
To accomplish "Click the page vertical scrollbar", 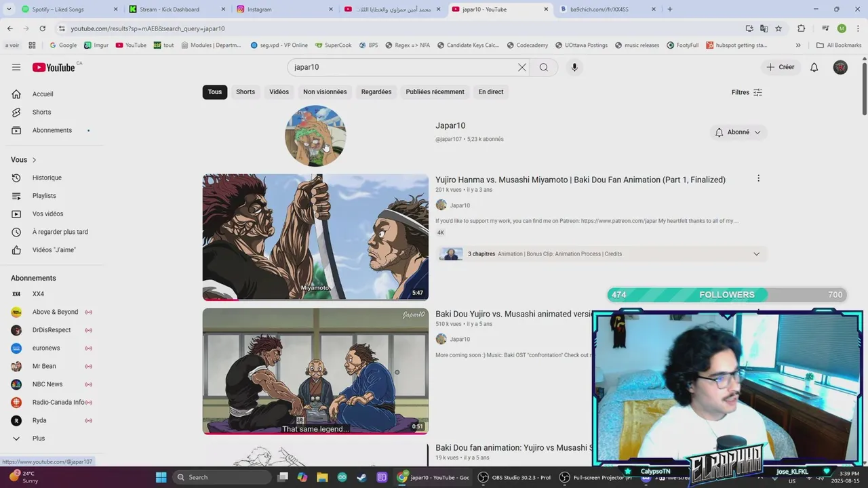I will [x=864, y=88].
